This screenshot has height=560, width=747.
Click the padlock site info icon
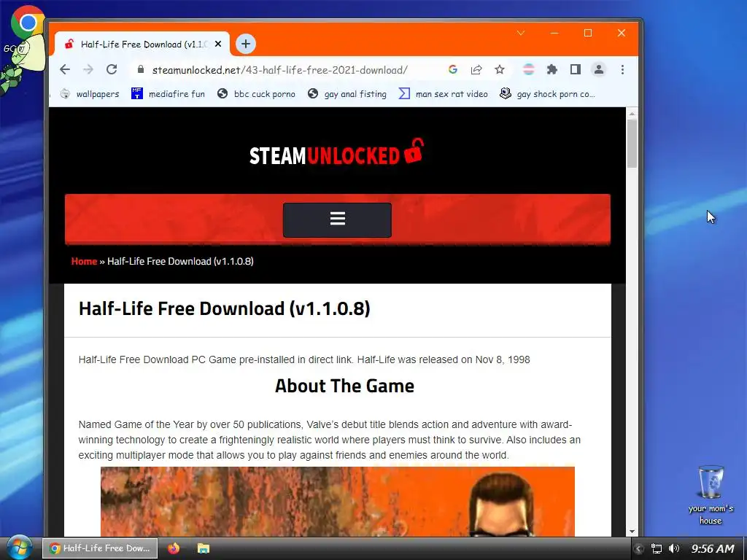pyautogui.click(x=140, y=69)
